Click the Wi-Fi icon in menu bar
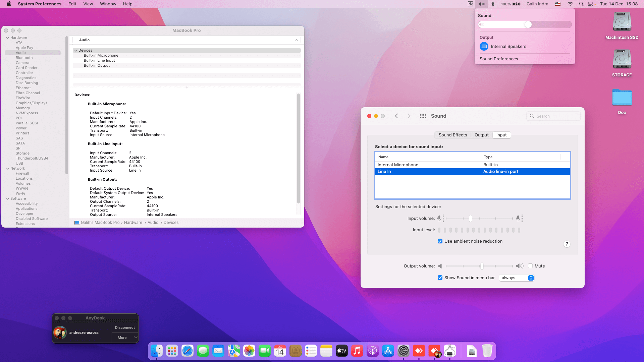This screenshot has height=362, width=644. tap(570, 4)
